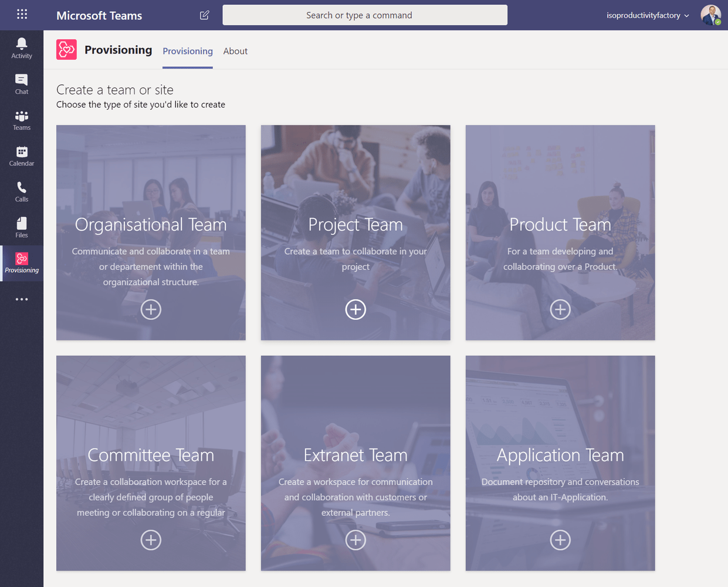Screen dimensions: 728x587
Task: Open Teams in the sidebar
Action: [22, 120]
